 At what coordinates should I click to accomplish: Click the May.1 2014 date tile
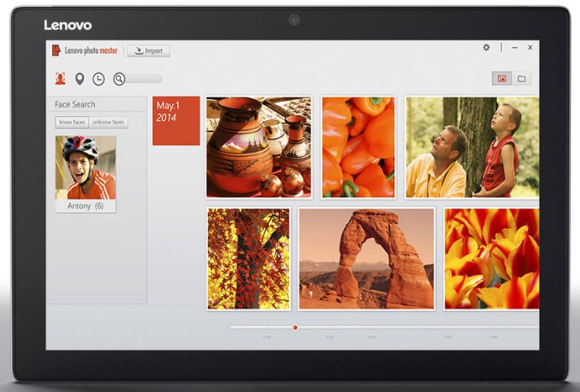[x=176, y=121]
